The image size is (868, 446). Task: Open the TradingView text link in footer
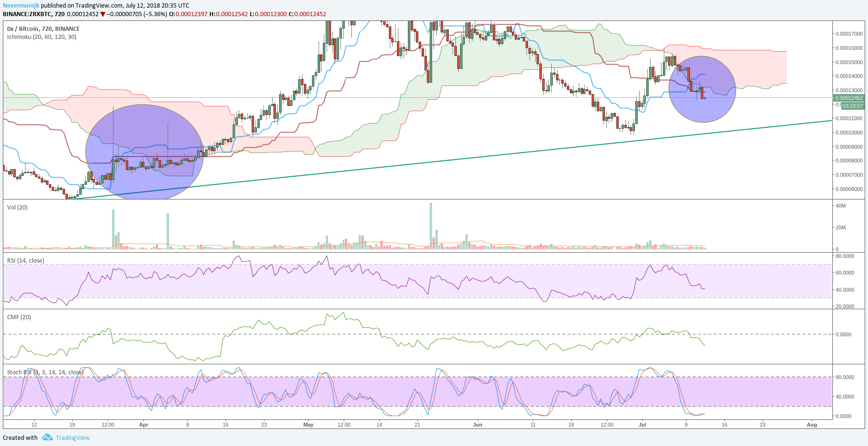pyautogui.click(x=73, y=438)
